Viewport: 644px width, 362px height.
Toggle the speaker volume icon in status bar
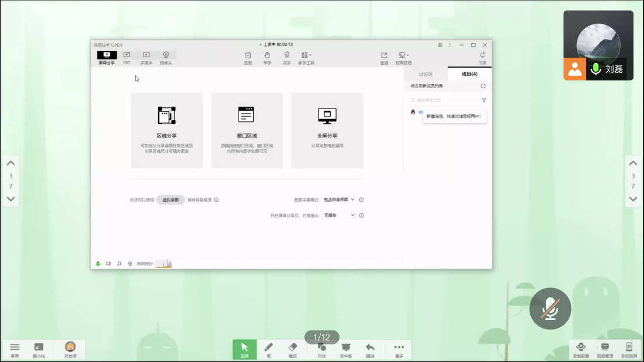point(108,263)
